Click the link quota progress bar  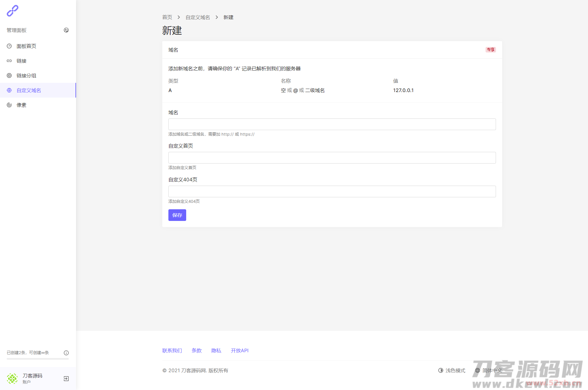(38, 359)
